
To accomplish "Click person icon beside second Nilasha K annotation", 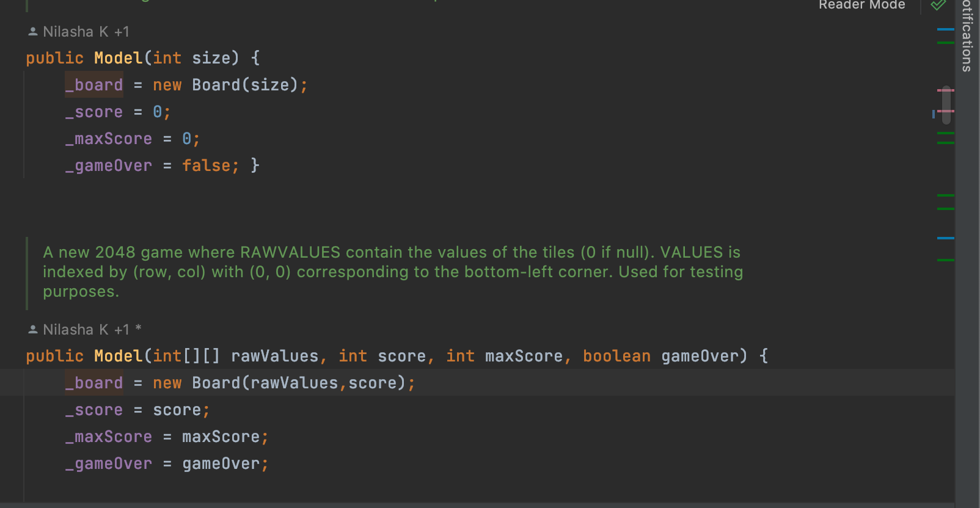I will point(33,330).
